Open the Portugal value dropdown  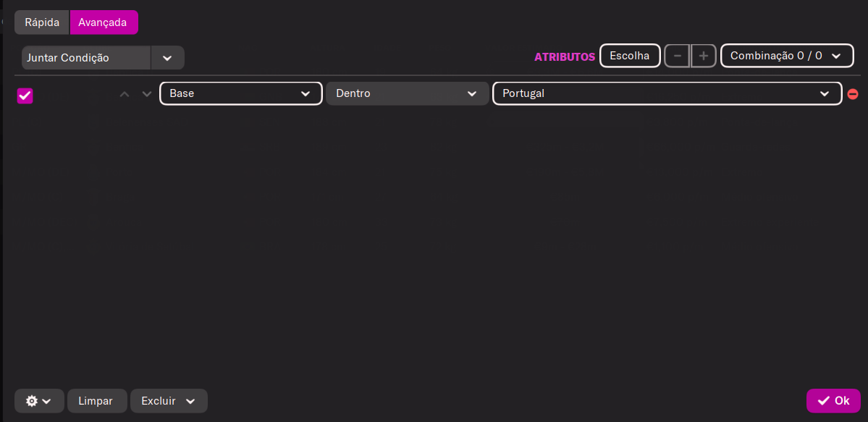(667, 93)
